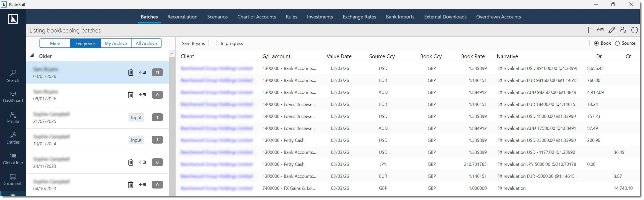
Task: Delete the 03/03/2026 batch
Action: pos(130,72)
